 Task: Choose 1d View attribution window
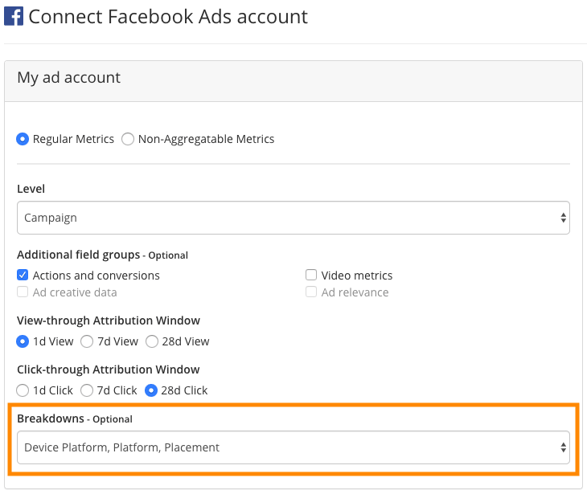(x=22, y=341)
